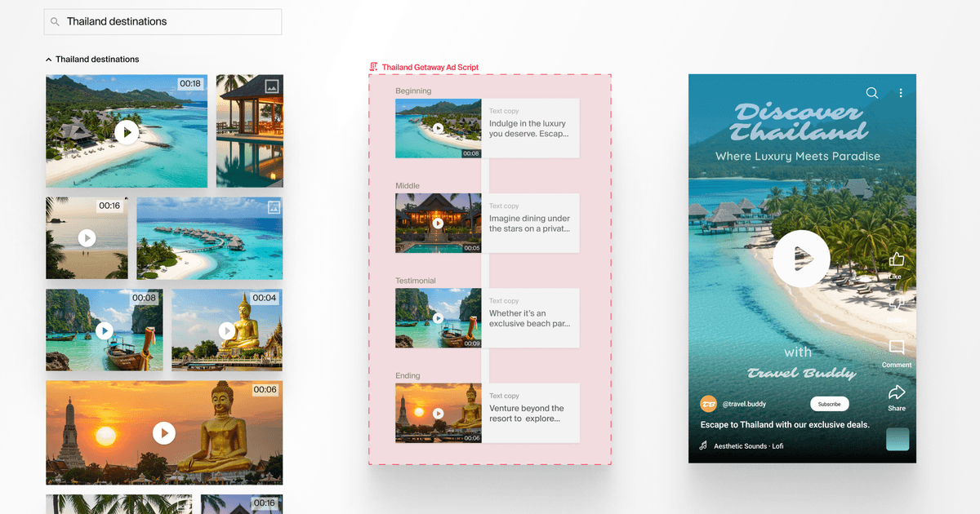Play the 00:18 beach resort video
This screenshot has width=980, height=514.
pos(127,131)
